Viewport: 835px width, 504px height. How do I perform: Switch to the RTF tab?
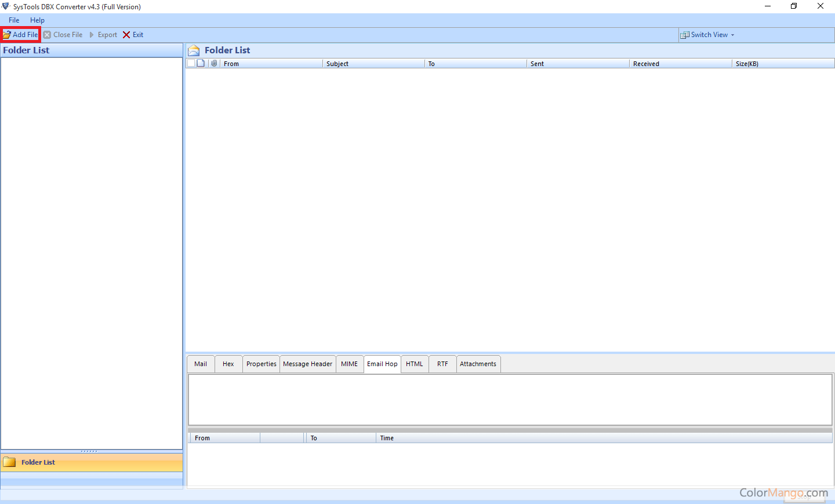[x=442, y=364]
